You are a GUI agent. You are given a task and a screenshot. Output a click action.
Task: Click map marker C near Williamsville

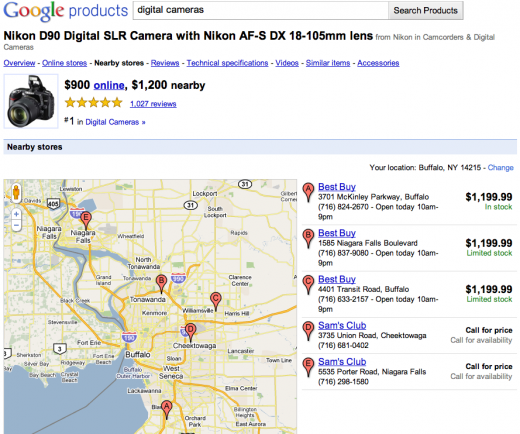tap(216, 301)
